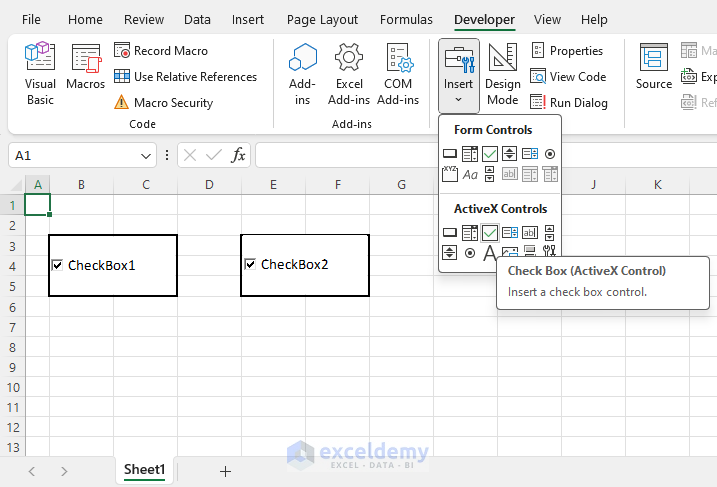Insert an ActiveX Text Box
Image resolution: width=717 pixels, height=487 pixels.
pos(530,233)
